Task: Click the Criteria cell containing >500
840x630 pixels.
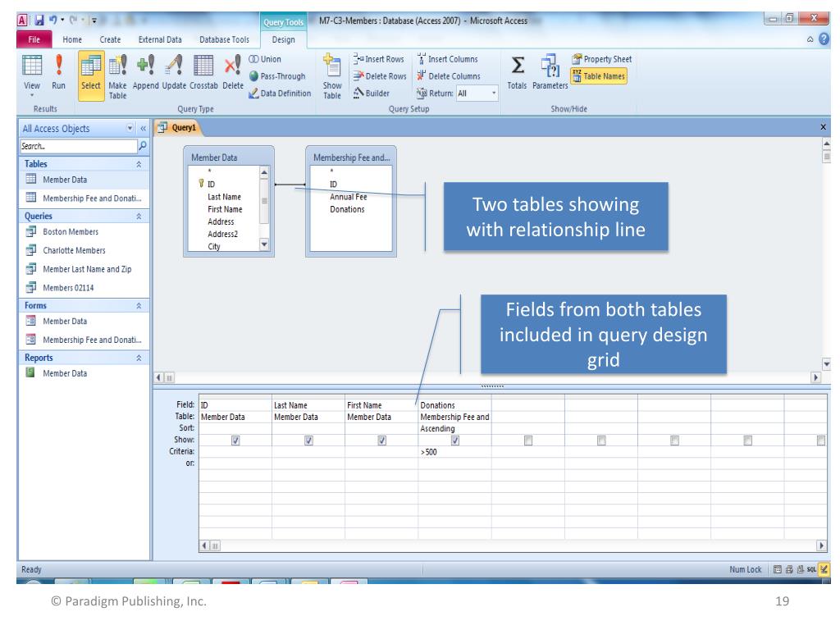Action: tap(454, 452)
